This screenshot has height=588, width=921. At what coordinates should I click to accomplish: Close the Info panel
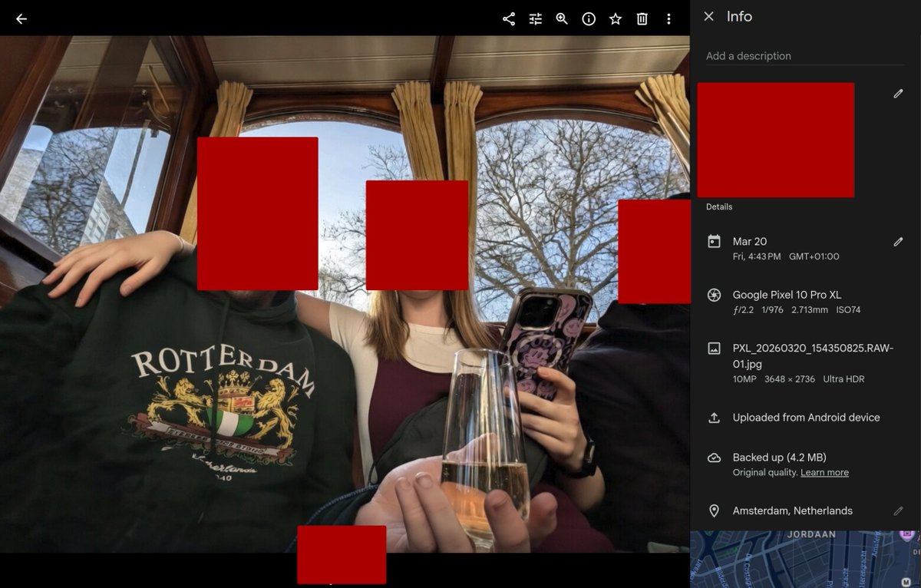[x=709, y=16]
